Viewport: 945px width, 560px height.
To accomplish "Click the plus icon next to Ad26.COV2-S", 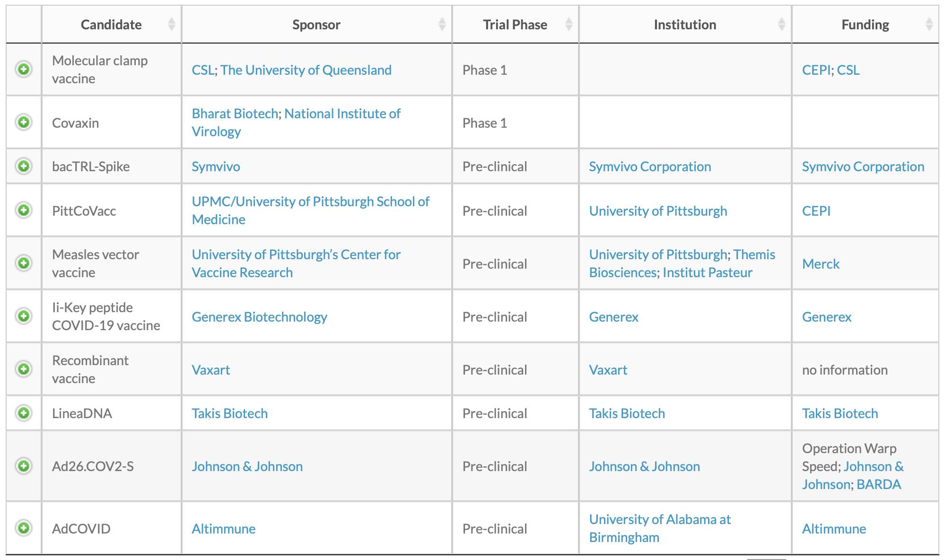I will point(23,466).
